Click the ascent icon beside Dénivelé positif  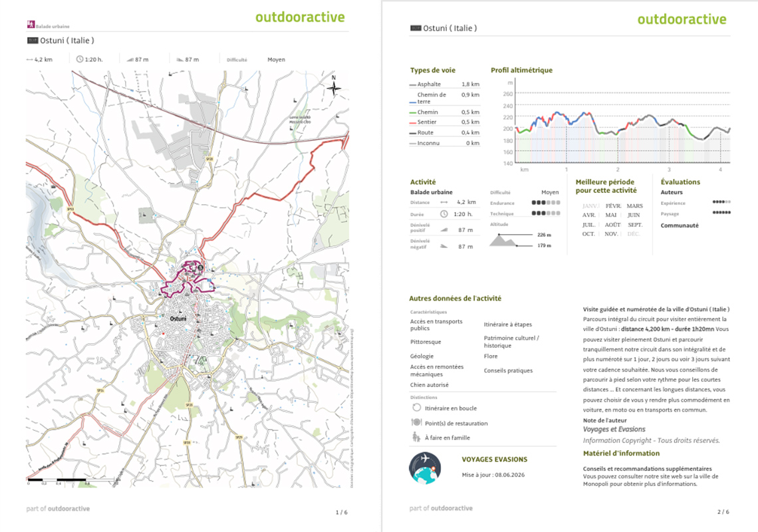[x=443, y=230]
